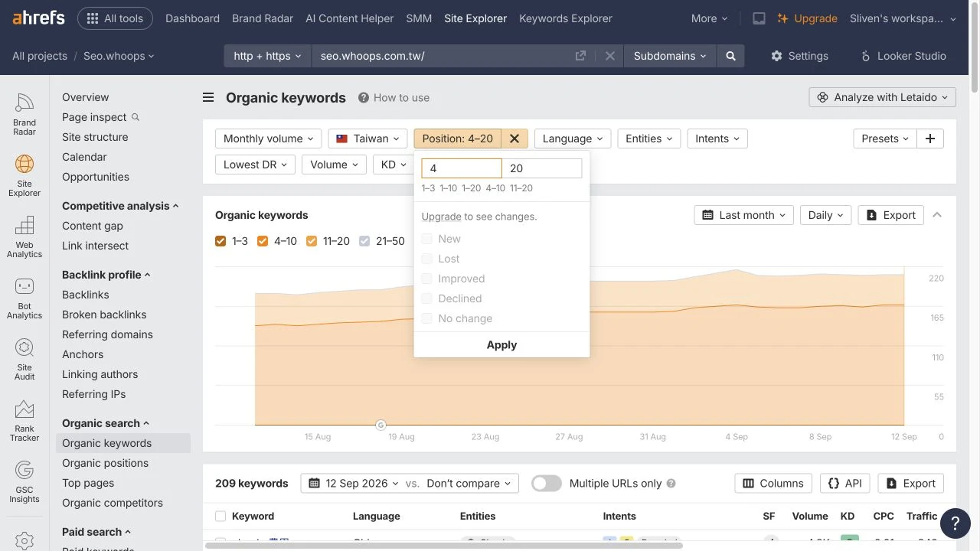Open Site Audit sidebar icon
980x551 pixels.
click(24, 360)
